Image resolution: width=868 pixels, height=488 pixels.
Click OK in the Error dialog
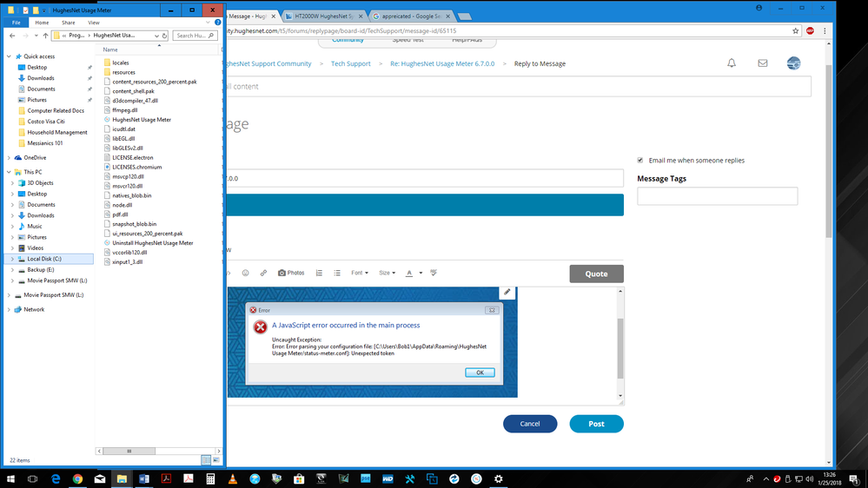[480, 373]
